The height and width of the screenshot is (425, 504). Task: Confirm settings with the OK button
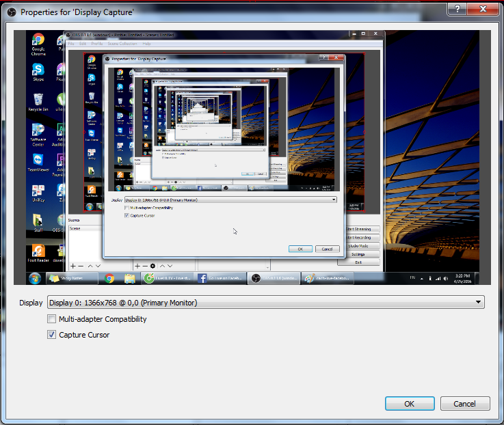coord(409,403)
